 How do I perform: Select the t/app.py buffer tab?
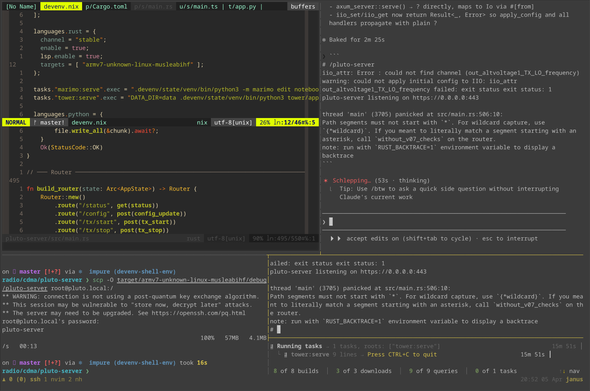click(x=242, y=6)
